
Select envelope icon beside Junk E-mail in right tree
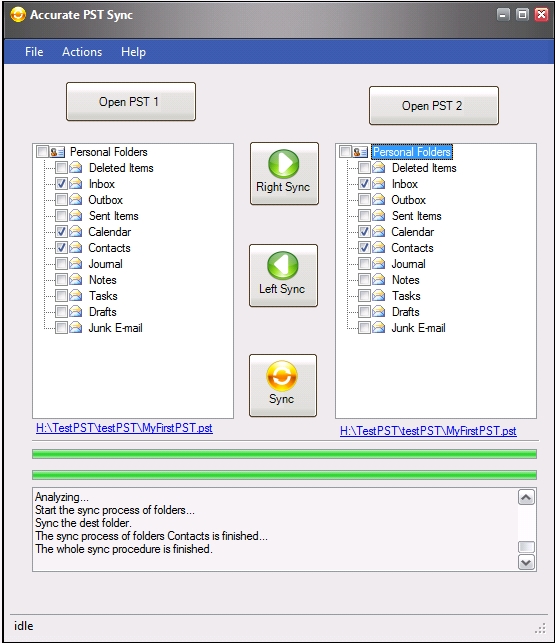pos(379,328)
